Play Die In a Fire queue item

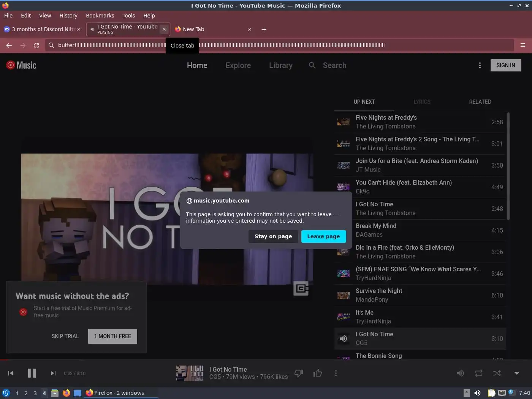tap(420, 252)
